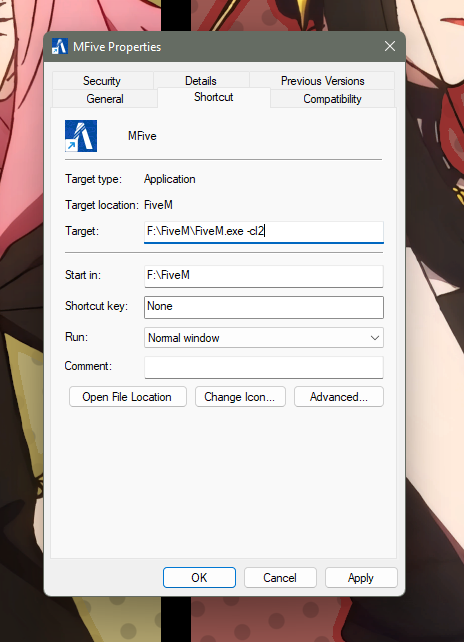Click the 'FiveM' target location value

pos(158,205)
